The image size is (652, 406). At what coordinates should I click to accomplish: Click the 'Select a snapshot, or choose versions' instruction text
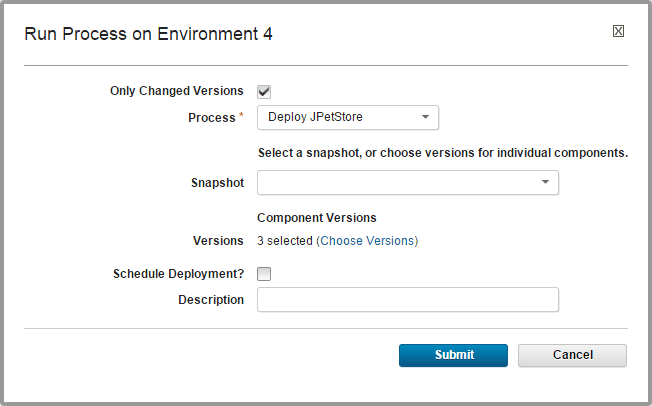click(443, 153)
